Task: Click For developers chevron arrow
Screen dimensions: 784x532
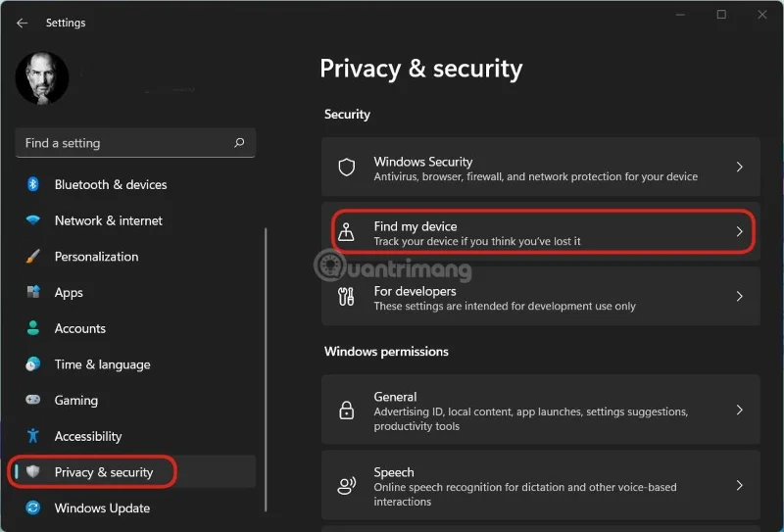Action: coord(740,296)
